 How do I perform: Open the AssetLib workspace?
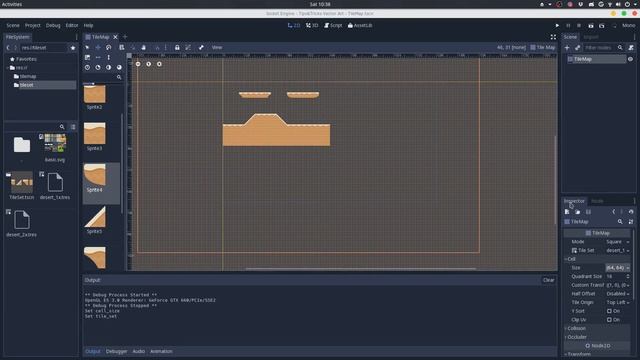pos(360,25)
